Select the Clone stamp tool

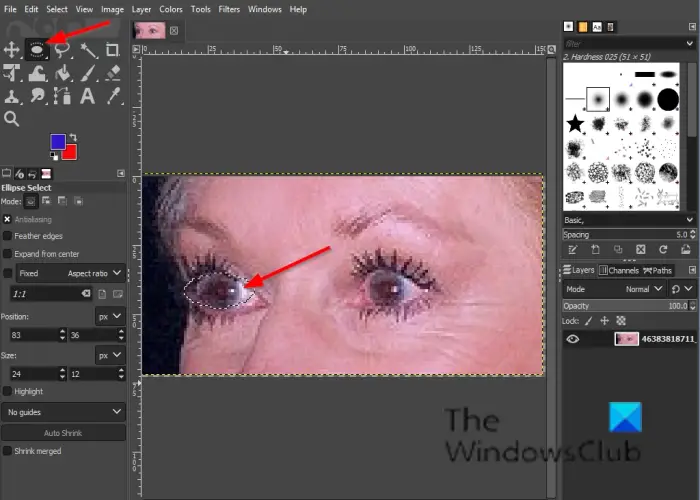(12, 96)
